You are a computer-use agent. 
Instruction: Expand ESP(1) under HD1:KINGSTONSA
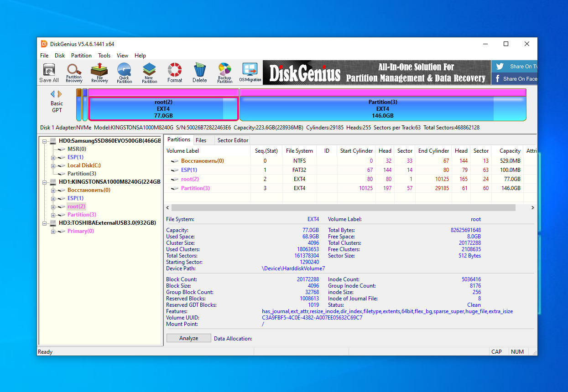(x=52, y=198)
